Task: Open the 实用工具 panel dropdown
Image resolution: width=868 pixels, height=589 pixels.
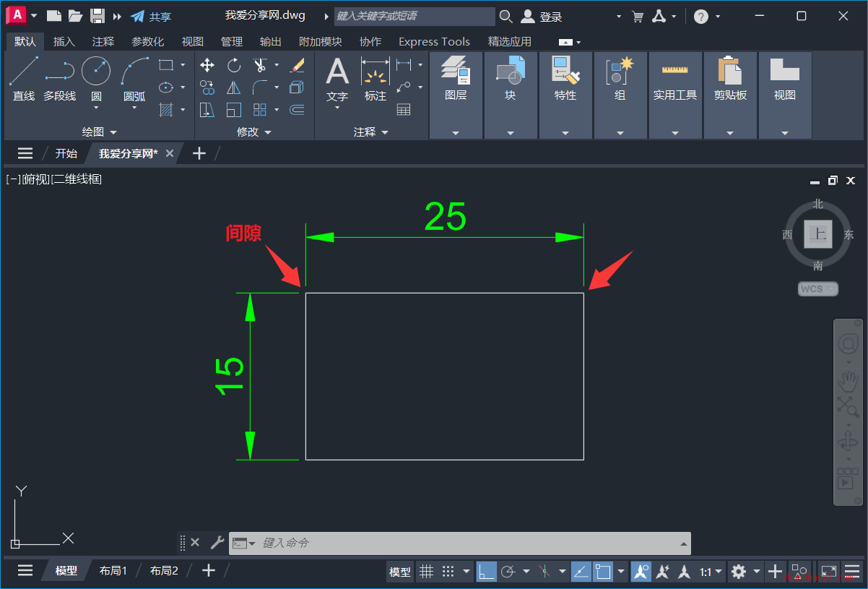Action: [675, 133]
